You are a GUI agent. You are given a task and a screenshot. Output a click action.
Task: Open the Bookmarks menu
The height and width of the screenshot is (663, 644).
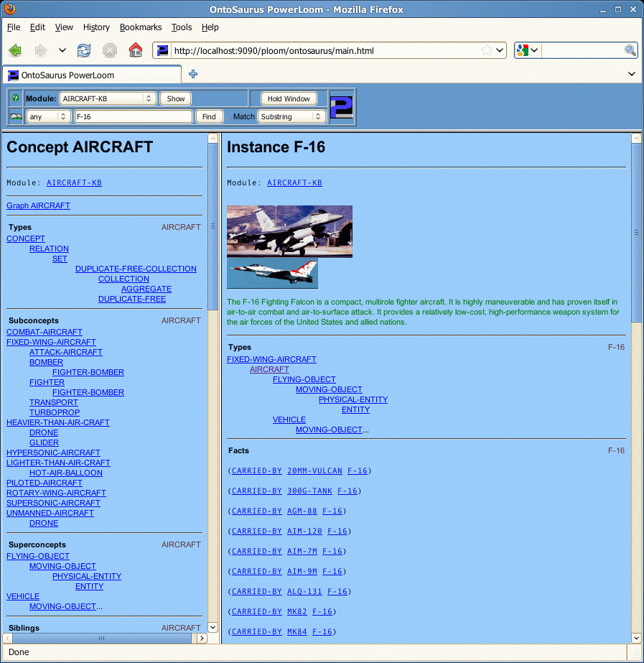tap(141, 27)
